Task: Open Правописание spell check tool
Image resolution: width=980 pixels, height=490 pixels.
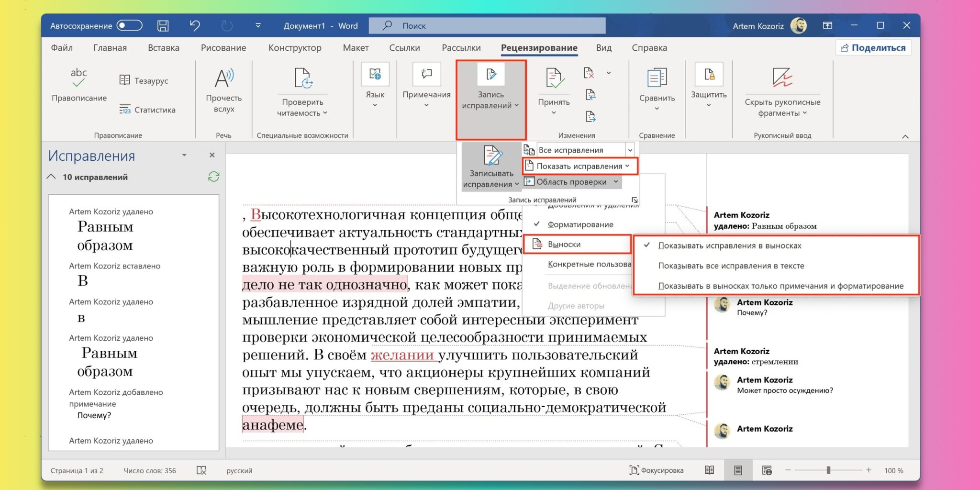Action: pos(79,85)
